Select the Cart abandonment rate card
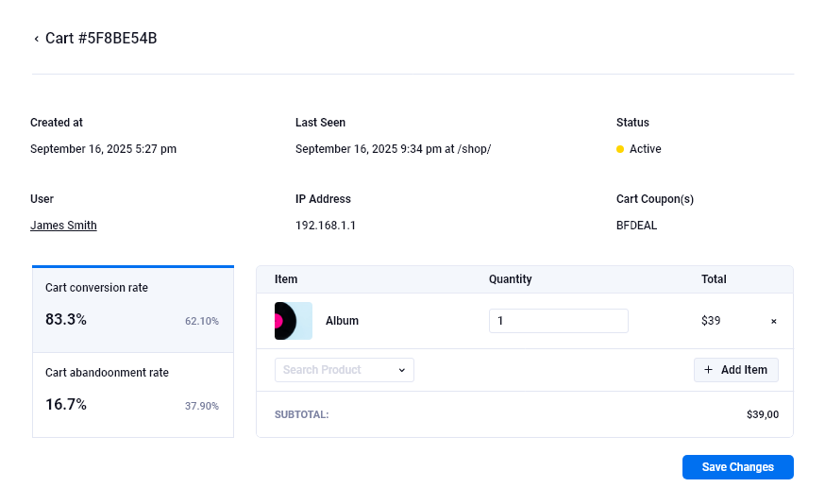This screenshot has height=504, width=825. 133,395
